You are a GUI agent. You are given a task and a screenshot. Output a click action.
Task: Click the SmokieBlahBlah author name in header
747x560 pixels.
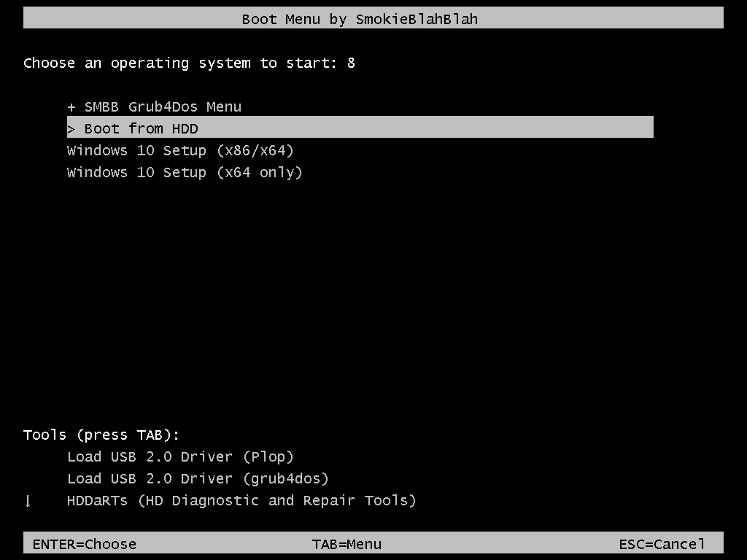417,19
